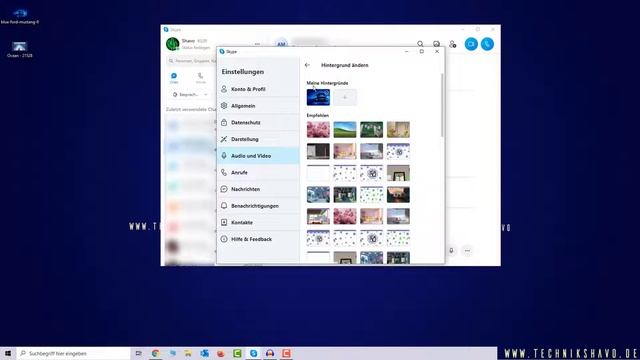Viewport: 640px width, 360px height.
Task: Switch to the Chats tab in Skype
Action: point(174,78)
